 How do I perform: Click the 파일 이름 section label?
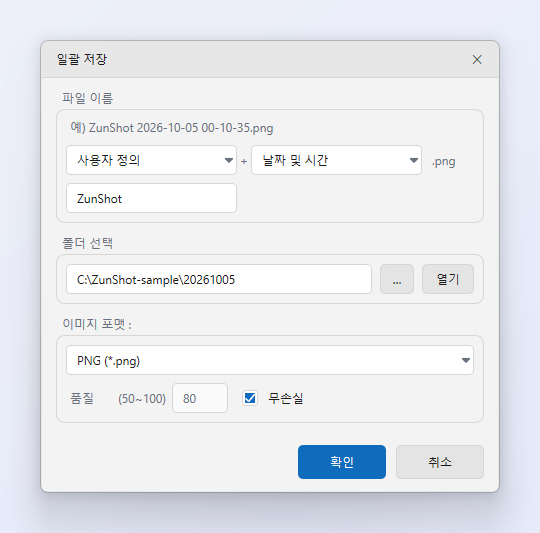[87, 98]
